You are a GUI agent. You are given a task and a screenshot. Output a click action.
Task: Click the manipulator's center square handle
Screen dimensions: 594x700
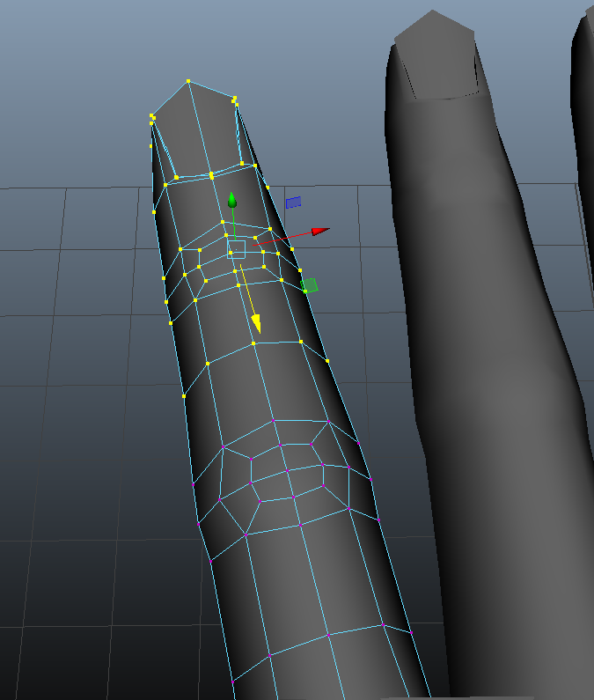click(x=236, y=249)
